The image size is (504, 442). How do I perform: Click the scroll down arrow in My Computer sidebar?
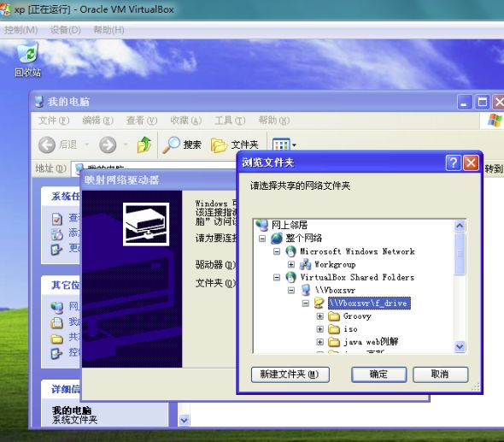(185, 420)
